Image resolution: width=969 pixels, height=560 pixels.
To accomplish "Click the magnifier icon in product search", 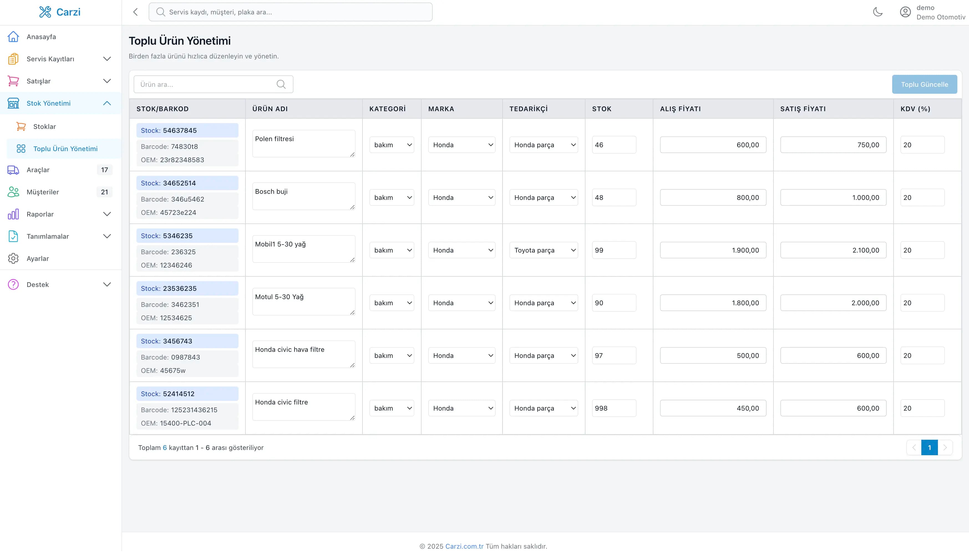I will click(x=281, y=84).
